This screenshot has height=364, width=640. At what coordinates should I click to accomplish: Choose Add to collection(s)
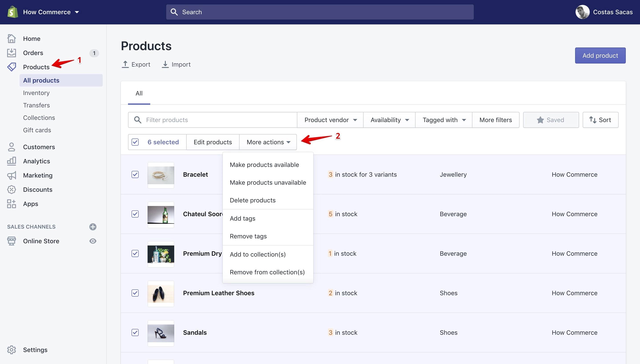tap(258, 254)
